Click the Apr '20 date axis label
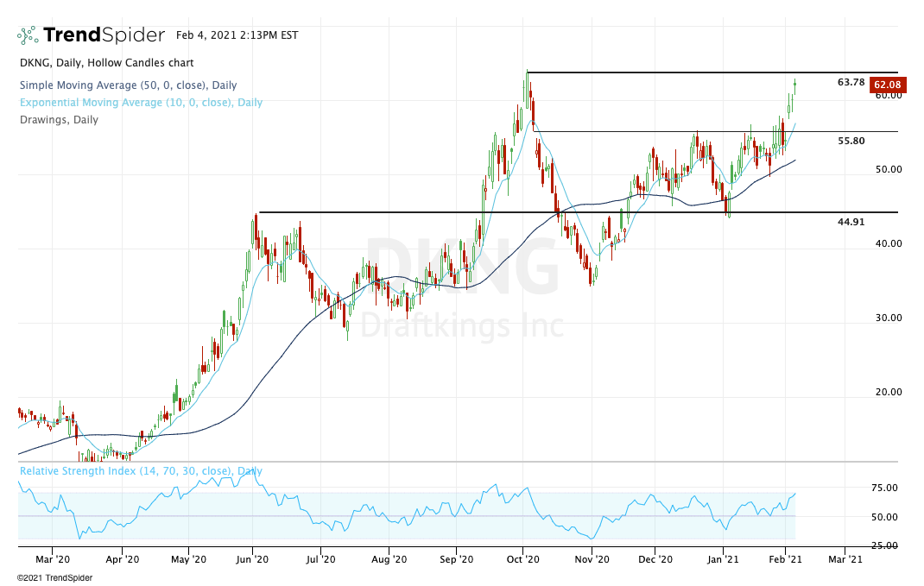Screen dimensions: 924x586 122,559
